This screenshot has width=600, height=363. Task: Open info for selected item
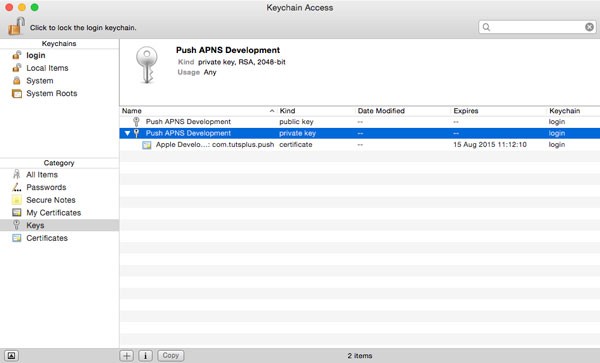[x=145, y=356]
